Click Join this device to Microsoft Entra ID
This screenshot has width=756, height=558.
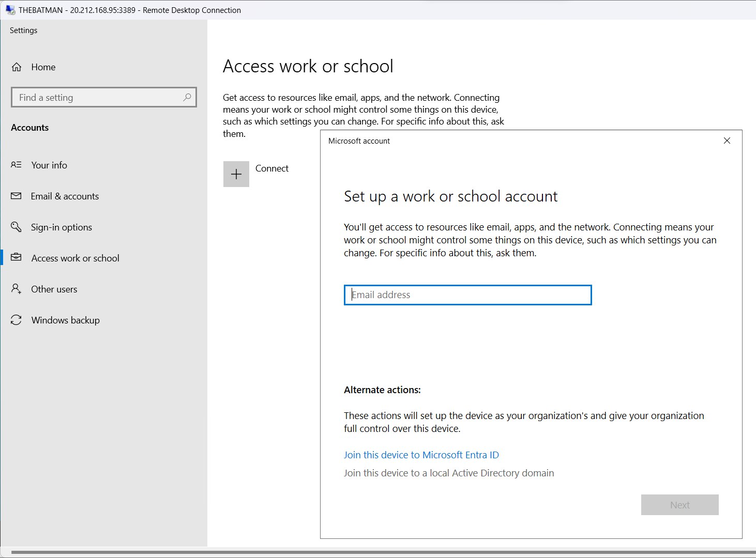click(x=421, y=455)
